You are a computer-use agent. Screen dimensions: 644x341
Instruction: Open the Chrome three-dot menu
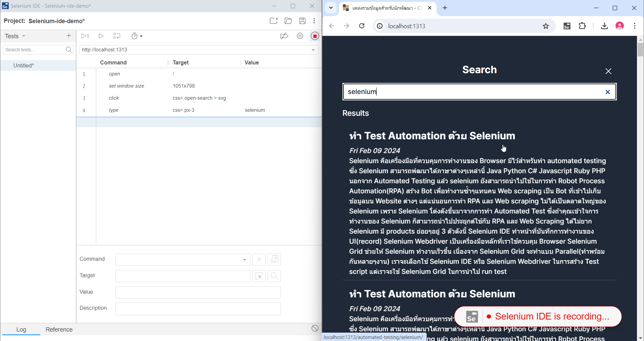point(635,26)
